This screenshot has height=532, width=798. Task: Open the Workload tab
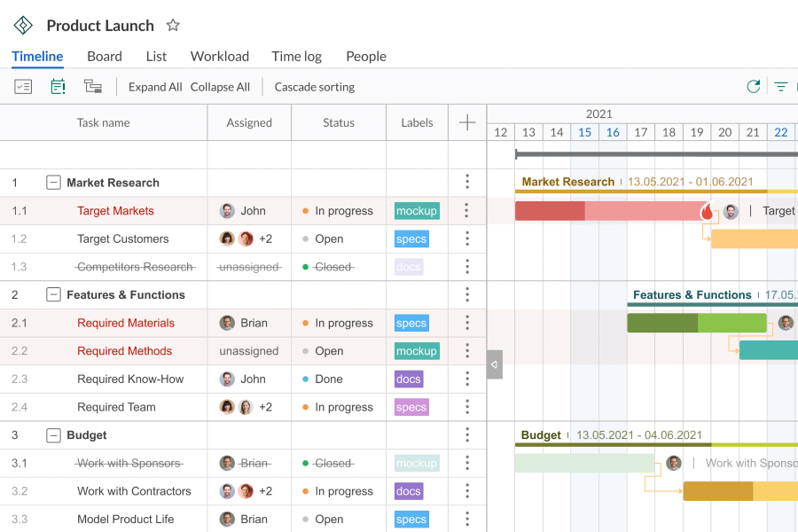tap(220, 56)
